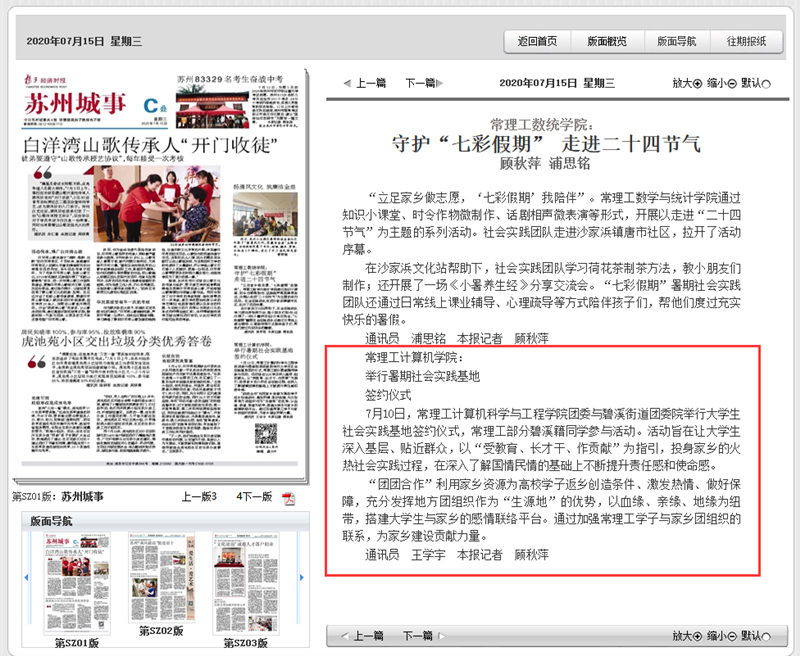
Task: Go to 4下一版 next page link
Action: pos(254,496)
